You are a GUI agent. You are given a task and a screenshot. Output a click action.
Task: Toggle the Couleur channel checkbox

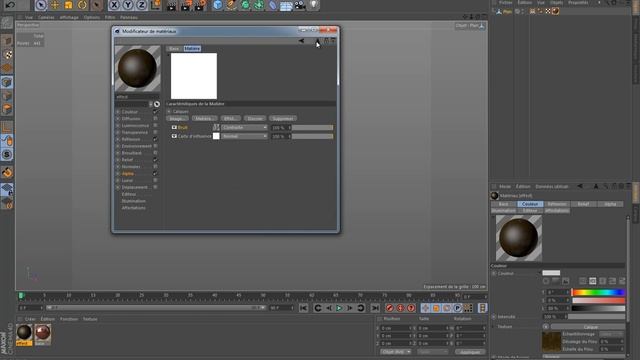[155, 111]
